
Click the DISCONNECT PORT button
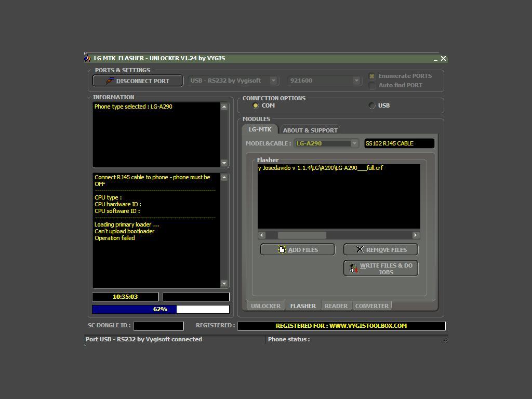[138, 81]
